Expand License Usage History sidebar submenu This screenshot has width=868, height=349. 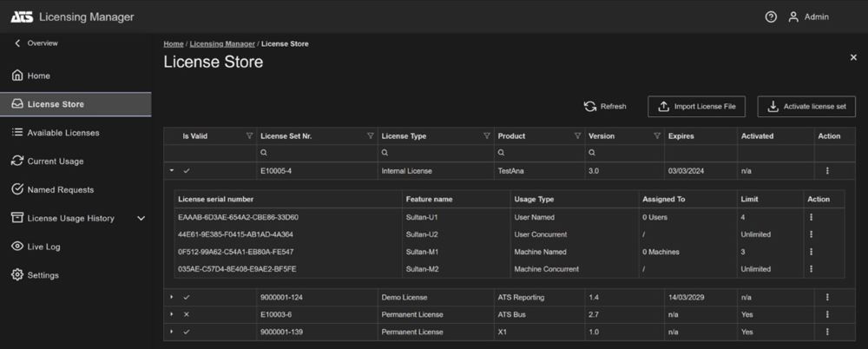[141, 218]
